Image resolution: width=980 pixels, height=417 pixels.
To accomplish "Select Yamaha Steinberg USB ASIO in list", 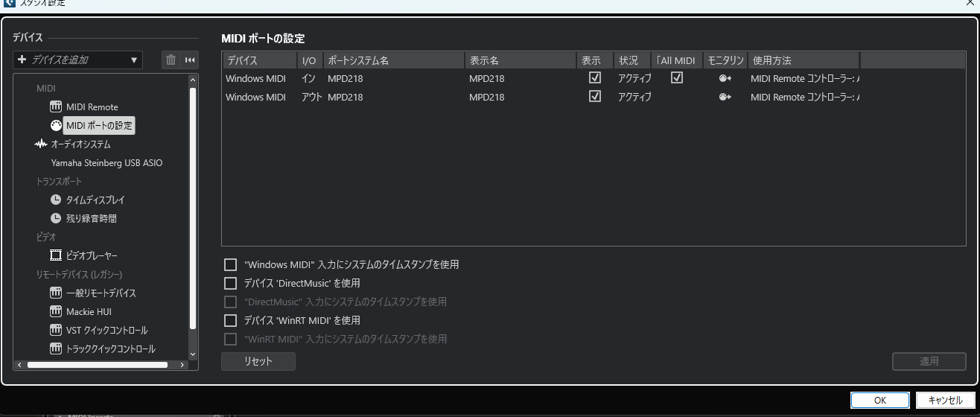I will 106,162.
